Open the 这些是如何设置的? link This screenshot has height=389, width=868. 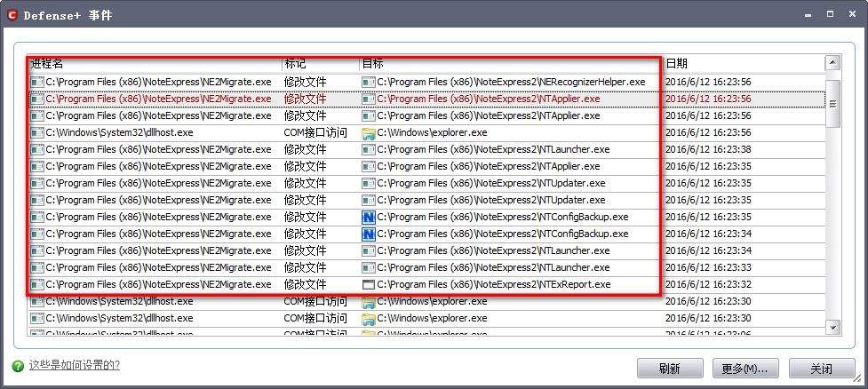(x=75, y=365)
